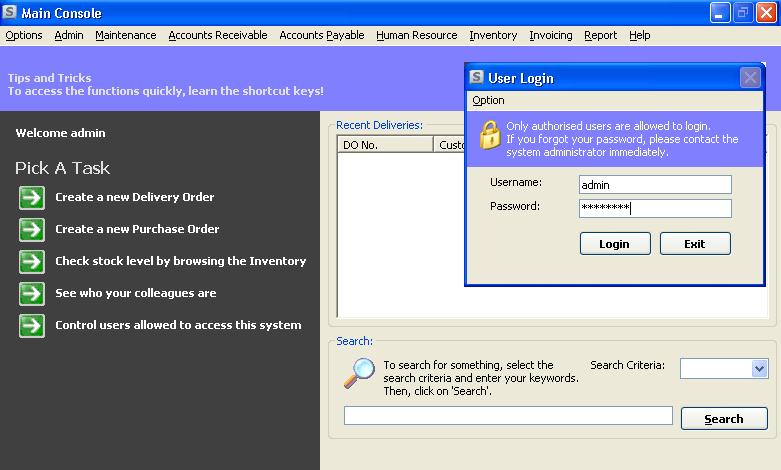Open the Accounts Receivable menu
The width and height of the screenshot is (781, 470).
tap(217, 35)
